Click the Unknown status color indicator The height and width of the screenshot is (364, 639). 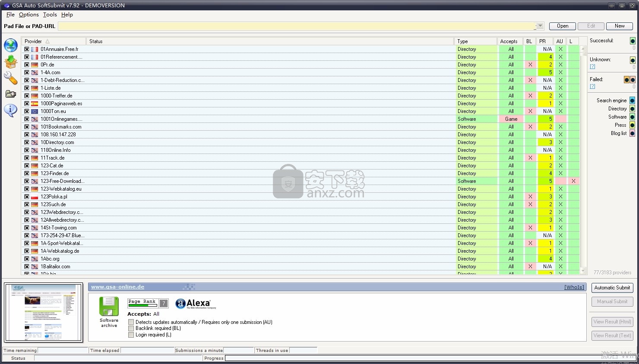pos(633,60)
